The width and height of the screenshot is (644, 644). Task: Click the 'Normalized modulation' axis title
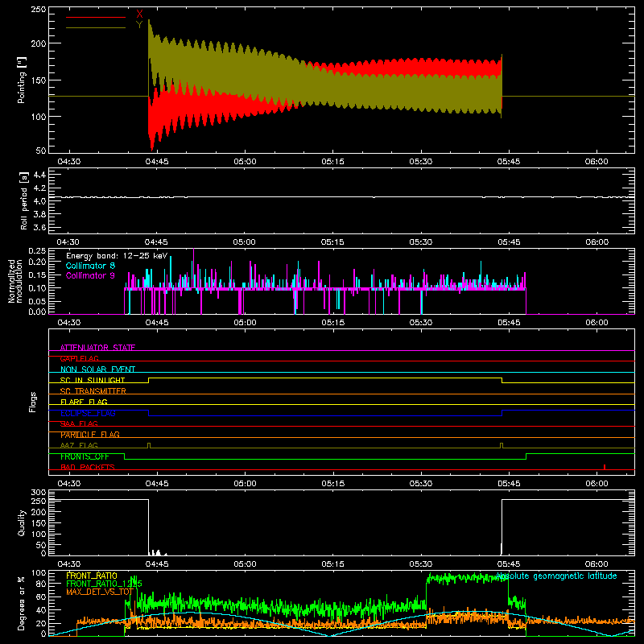point(15,281)
